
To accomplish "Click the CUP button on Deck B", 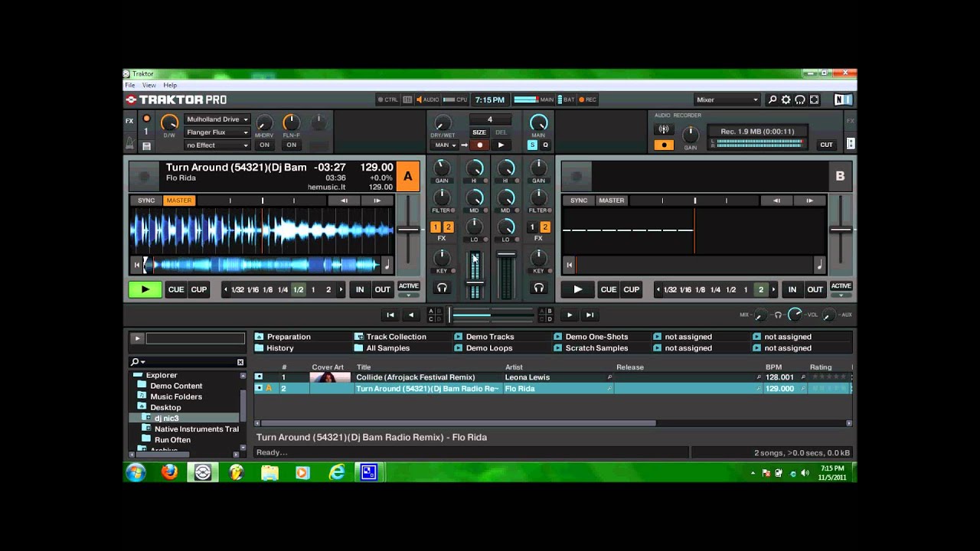I will [x=632, y=290].
